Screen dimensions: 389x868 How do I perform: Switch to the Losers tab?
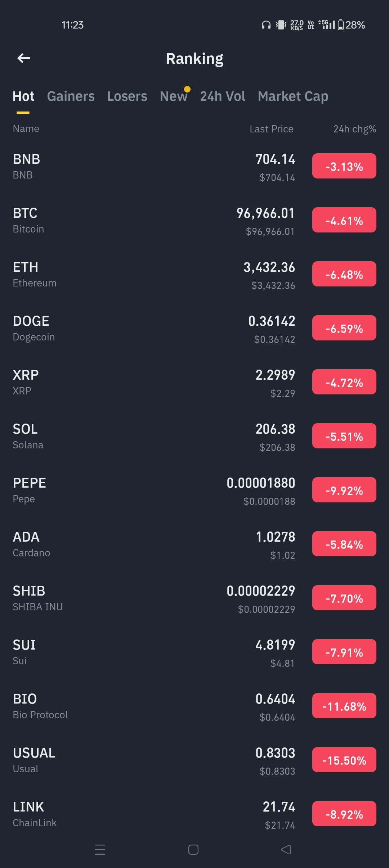click(127, 96)
